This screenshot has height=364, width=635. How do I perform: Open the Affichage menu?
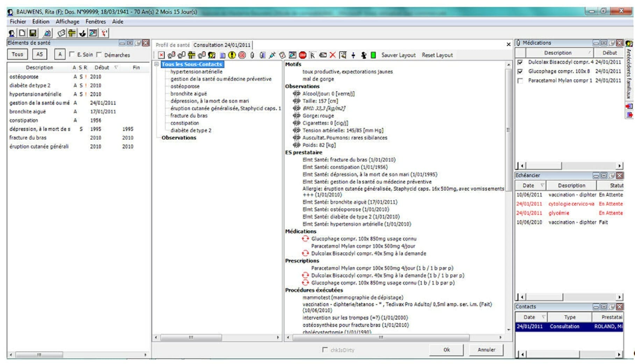tap(67, 22)
